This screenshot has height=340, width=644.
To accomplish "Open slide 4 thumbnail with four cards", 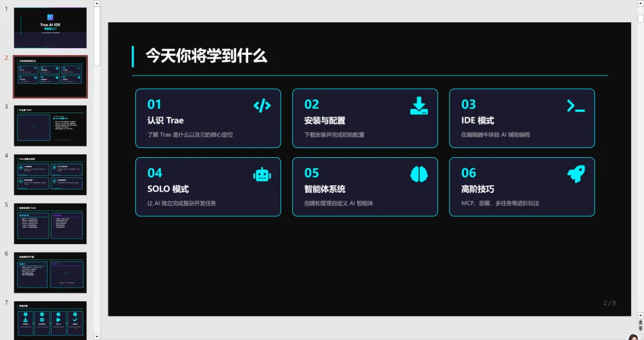I will 50,174.
